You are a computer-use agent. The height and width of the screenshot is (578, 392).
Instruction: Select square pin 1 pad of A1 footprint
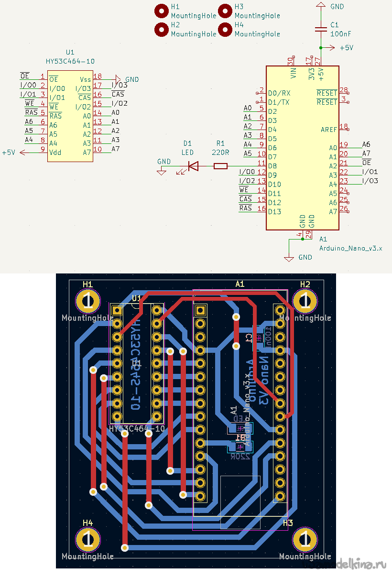tap(200, 310)
